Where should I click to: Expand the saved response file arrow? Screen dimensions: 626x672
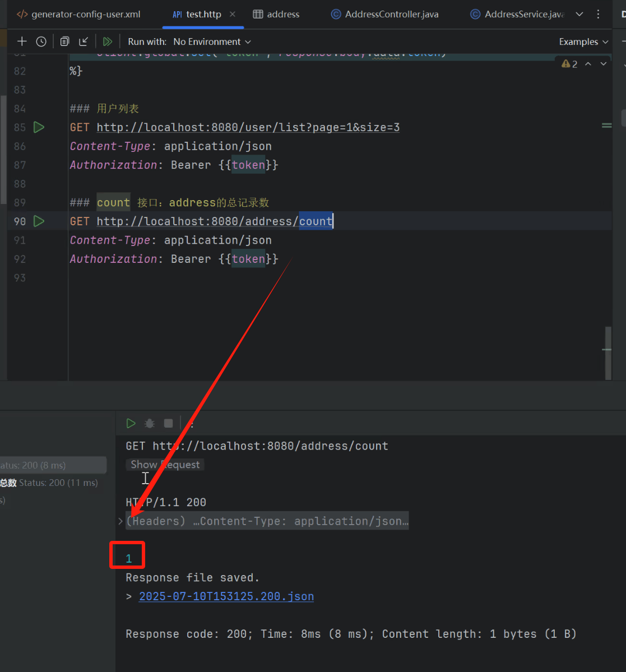pyautogui.click(x=128, y=596)
